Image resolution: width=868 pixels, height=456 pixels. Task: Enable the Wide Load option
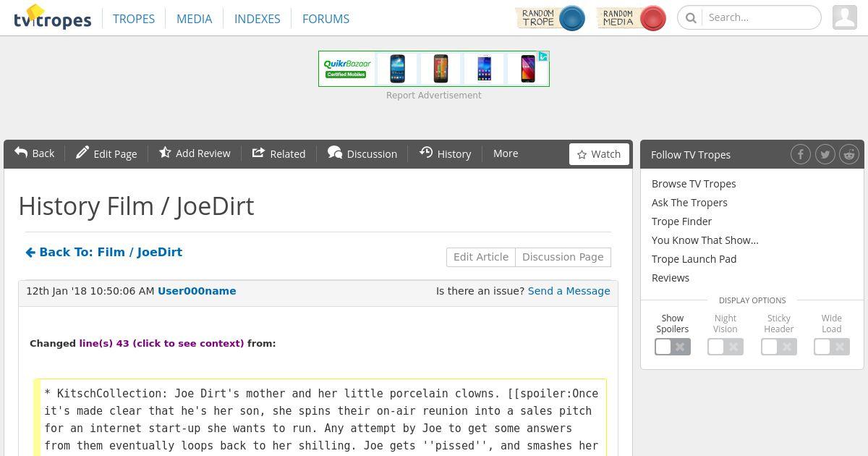[x=832, y=347]
